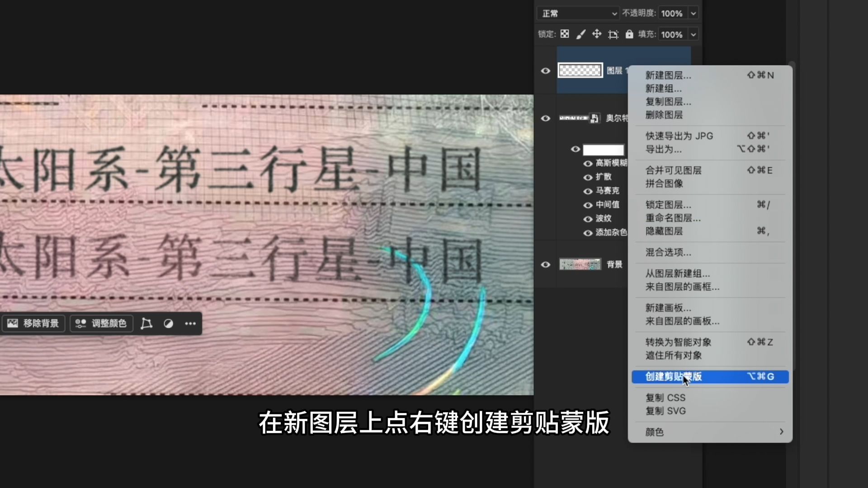Click lock position move icon
Screen dimensions: 868x488
point(597,34)
